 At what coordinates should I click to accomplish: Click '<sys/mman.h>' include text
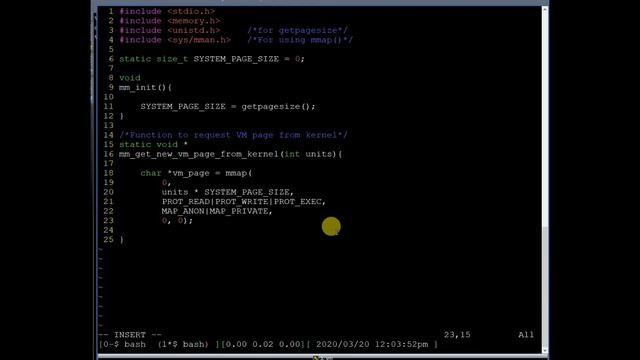tap(199, 40)
